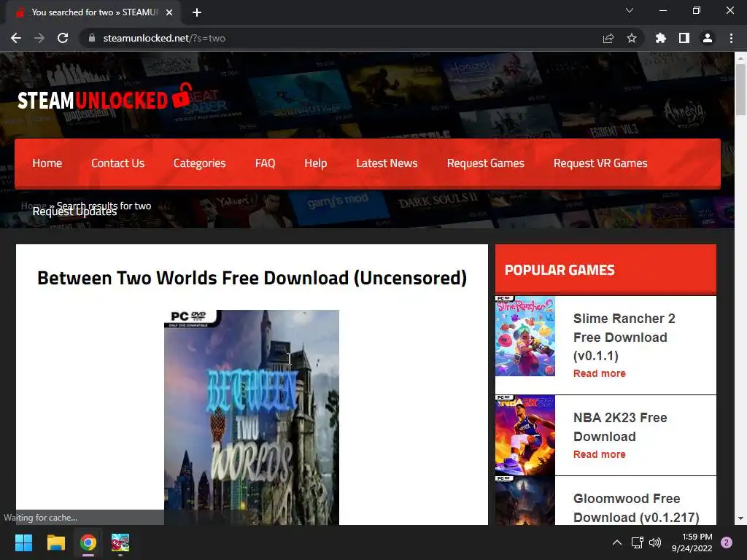This screenshot has height=560, width=747.
Task: Open the notification badge showing 2
Action: (727, 542)
